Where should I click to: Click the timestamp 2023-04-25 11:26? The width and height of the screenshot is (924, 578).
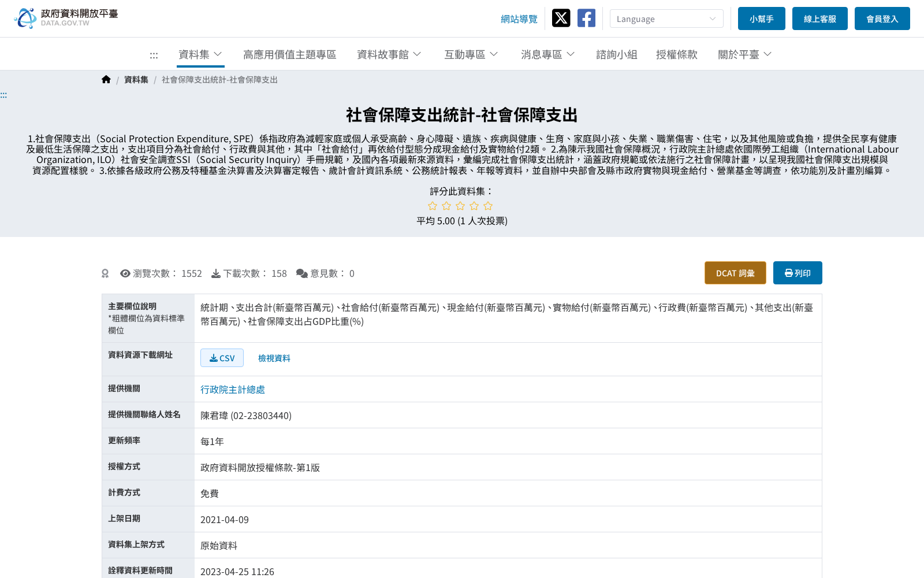click(x=237, y=572)
